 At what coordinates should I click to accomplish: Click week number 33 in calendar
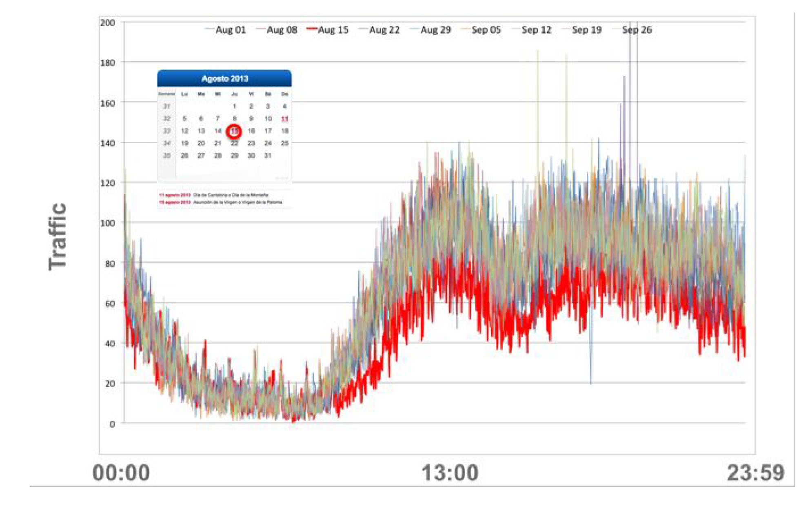(166, 131)
